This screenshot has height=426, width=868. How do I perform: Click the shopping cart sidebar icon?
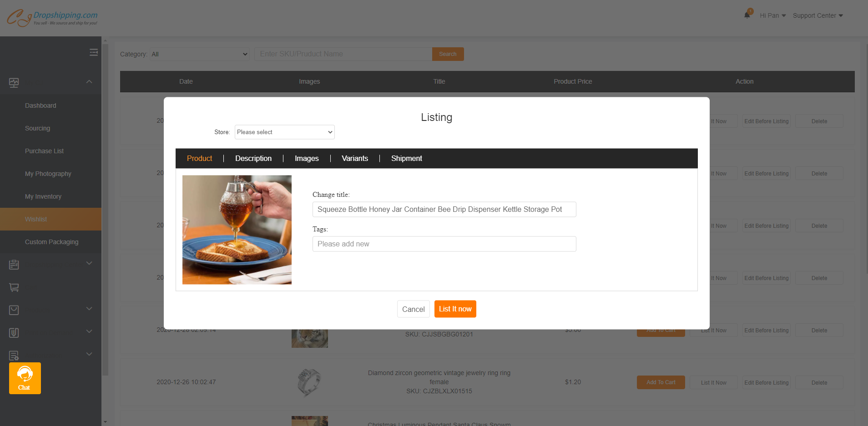[14, 287]
